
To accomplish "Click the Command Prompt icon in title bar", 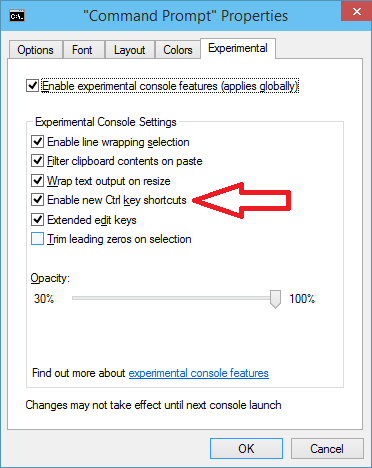I will (17, 16).
